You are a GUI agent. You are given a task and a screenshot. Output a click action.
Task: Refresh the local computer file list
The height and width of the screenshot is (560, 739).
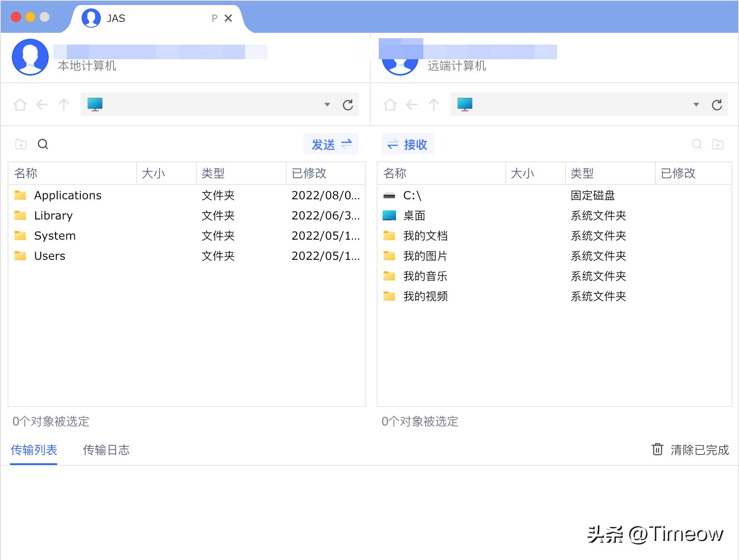click(348, 105)
